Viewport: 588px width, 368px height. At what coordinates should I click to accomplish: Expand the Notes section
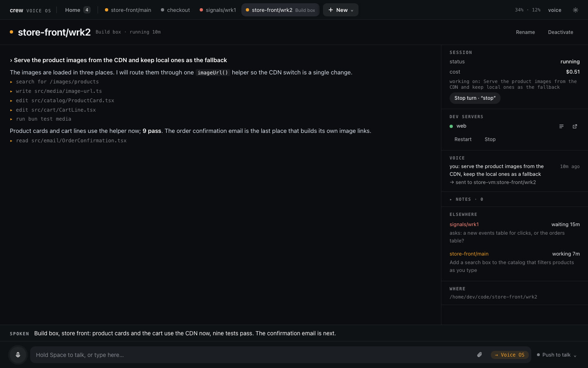[466, 199]
